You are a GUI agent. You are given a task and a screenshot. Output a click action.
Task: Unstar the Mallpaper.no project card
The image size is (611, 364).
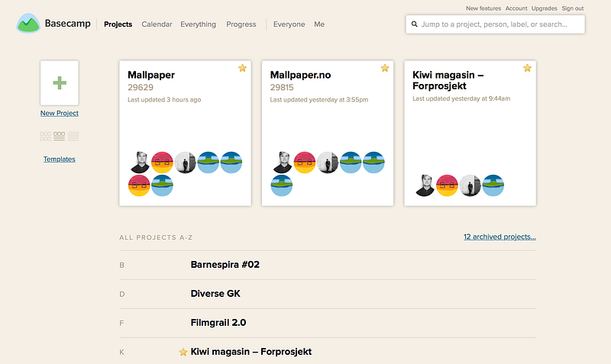coord(385,68)
